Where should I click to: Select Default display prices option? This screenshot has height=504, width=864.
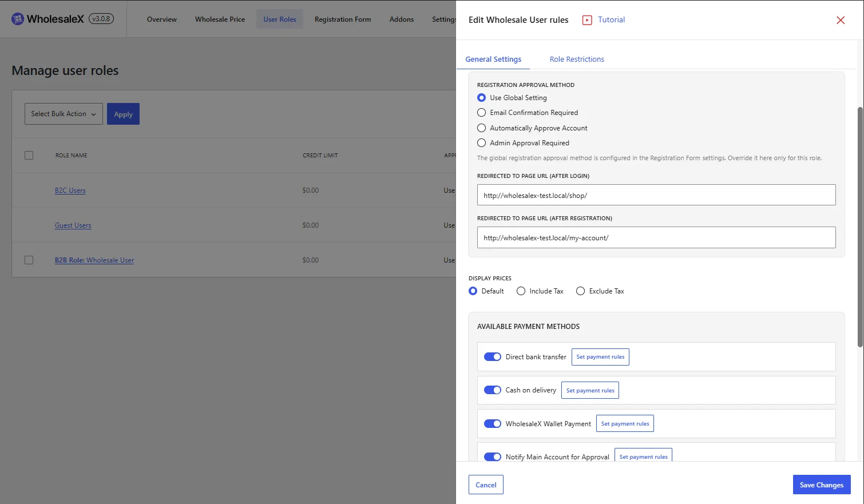pyautogui.click(x=473, y=291)
